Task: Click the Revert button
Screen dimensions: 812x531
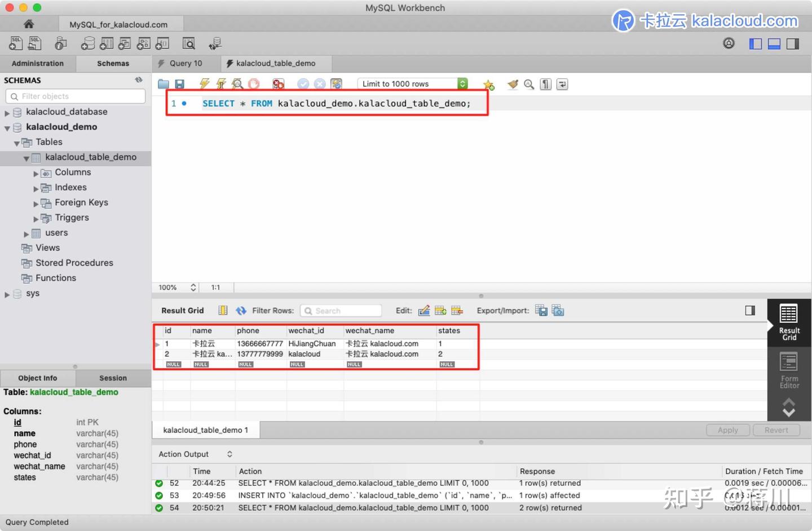Action: tap(776, 430)
